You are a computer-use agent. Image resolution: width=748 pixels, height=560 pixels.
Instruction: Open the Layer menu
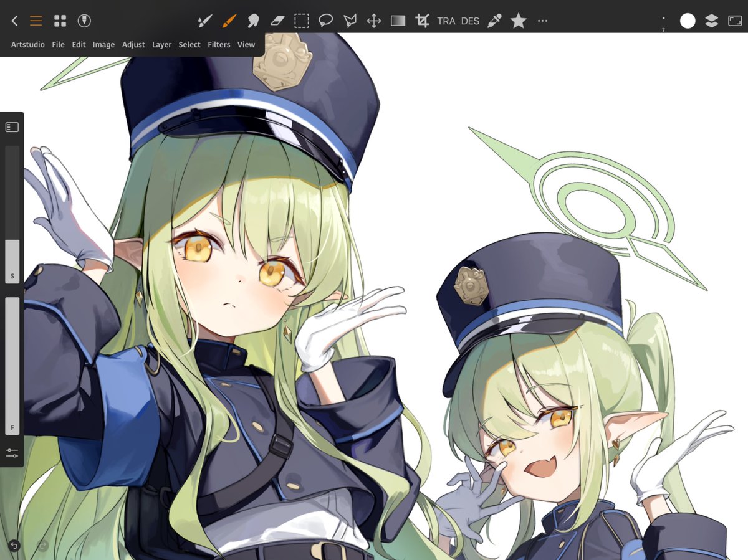click(x=161, y=45)
